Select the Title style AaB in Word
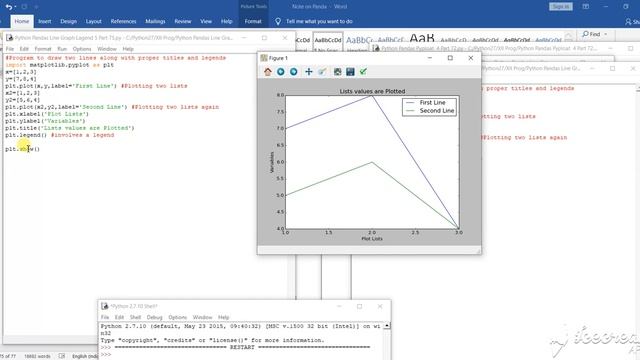 click(x=422, y=39)
